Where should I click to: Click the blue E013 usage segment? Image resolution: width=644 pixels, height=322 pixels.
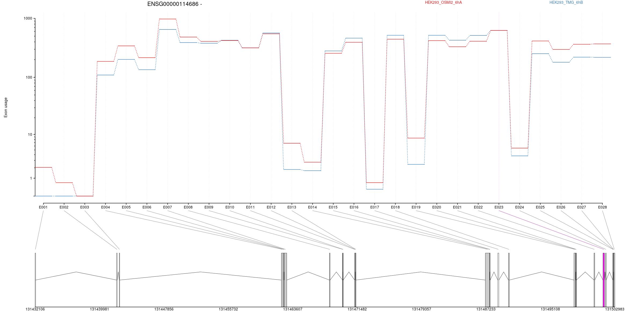click(x=292, y=170)
